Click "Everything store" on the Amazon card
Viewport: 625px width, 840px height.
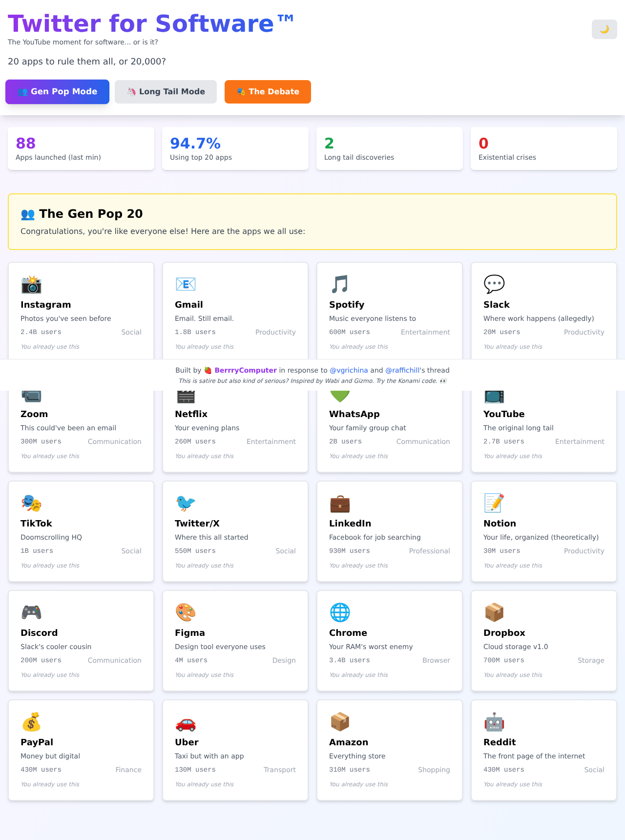click(x=357, y=756)
